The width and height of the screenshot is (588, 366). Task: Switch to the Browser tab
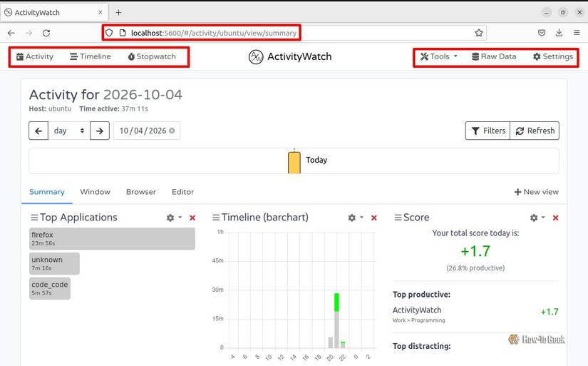pyautogui.click(x=141, y=192)
